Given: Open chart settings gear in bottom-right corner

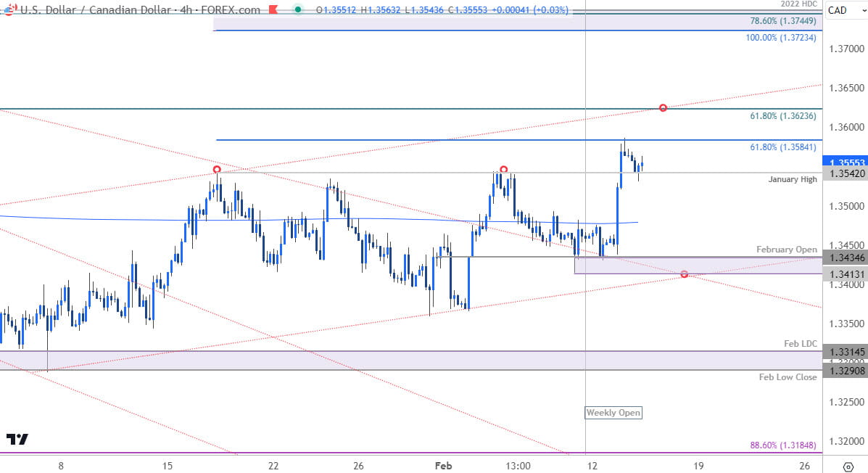Looking at the screenshot, I should (848, 466).
